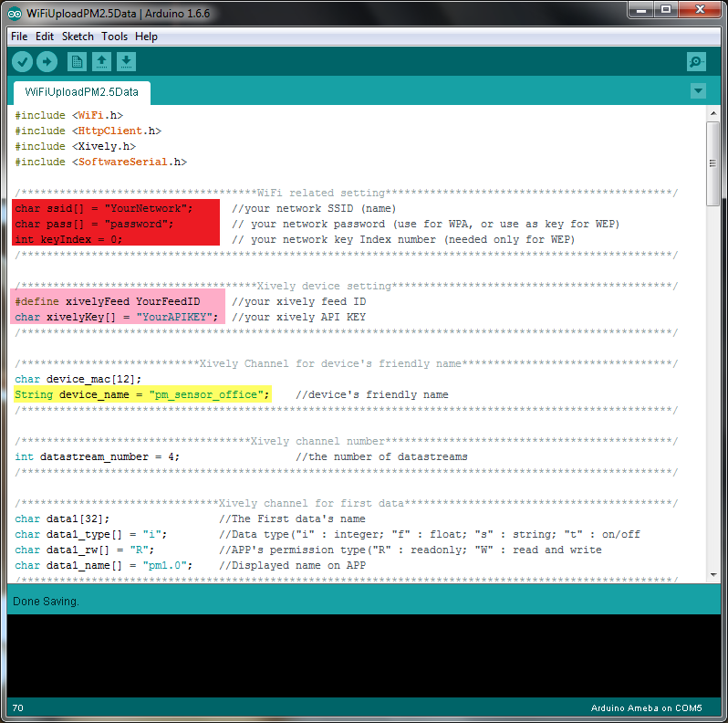Click the 'String device_name' line
Viewport: 728px width, 723px height.
point(141,395)
